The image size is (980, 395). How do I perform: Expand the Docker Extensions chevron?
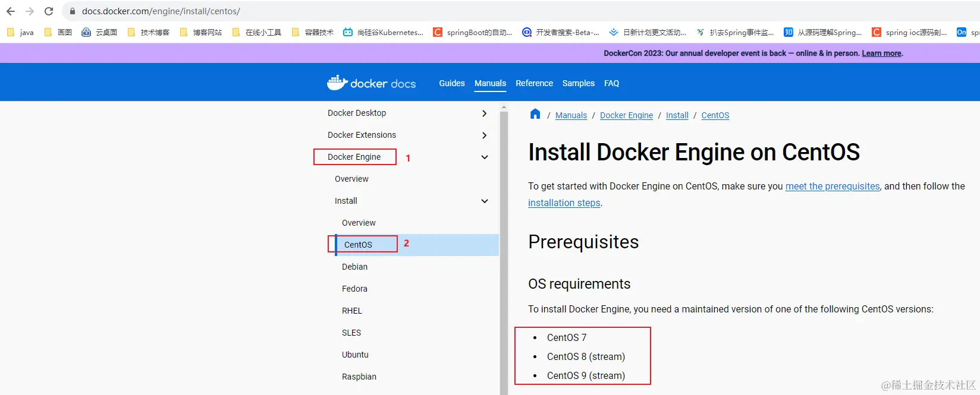484,135
